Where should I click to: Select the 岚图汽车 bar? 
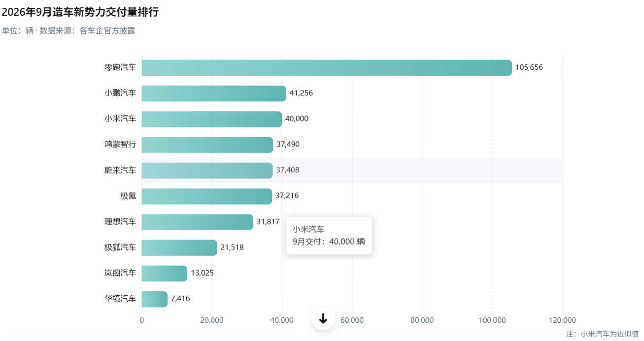pos(165,273)
